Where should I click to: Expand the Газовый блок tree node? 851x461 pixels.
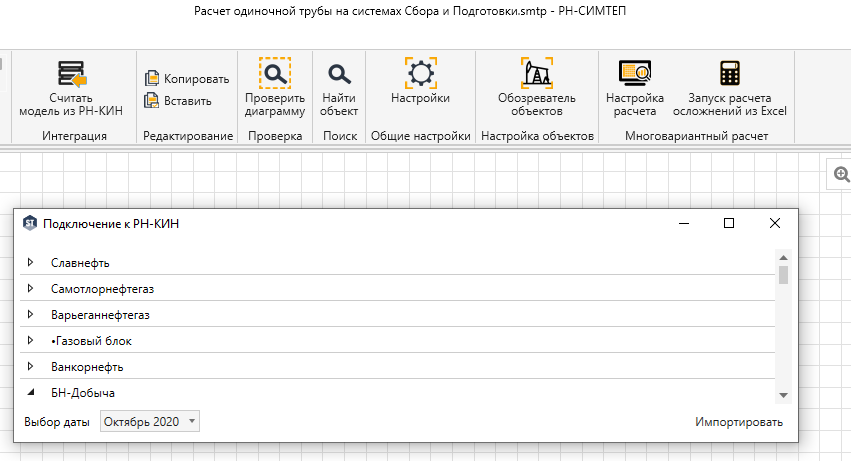pyautogui.click(x=30, y=340)
